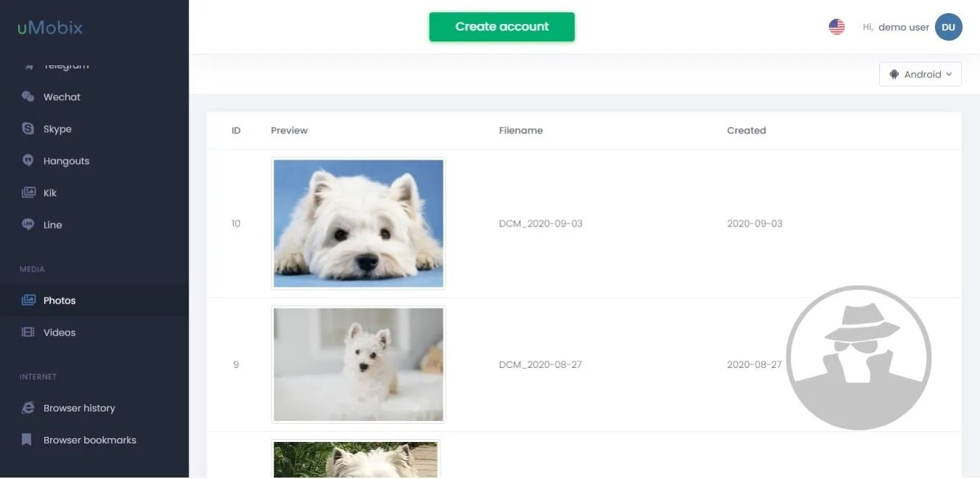Image resolution: width=980 pixels, height=479 pixels.
Task: Click the ID column header
Action: pyautogui.click(x=236, y=131)
